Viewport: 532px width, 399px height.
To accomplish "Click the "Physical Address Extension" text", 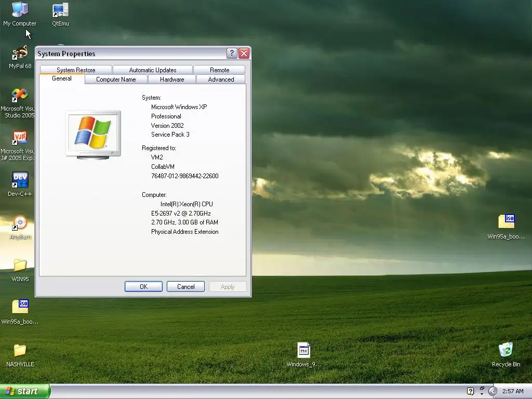I will coord(184,232).
